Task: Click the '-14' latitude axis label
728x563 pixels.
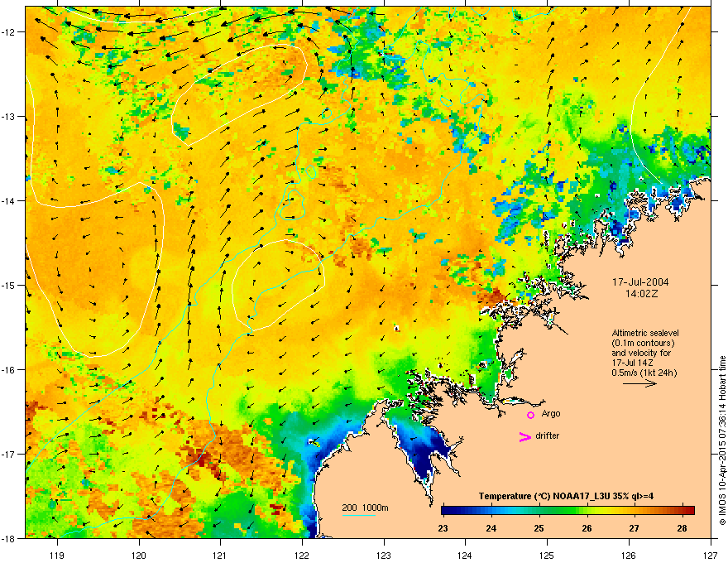Action: coord(9,201)
